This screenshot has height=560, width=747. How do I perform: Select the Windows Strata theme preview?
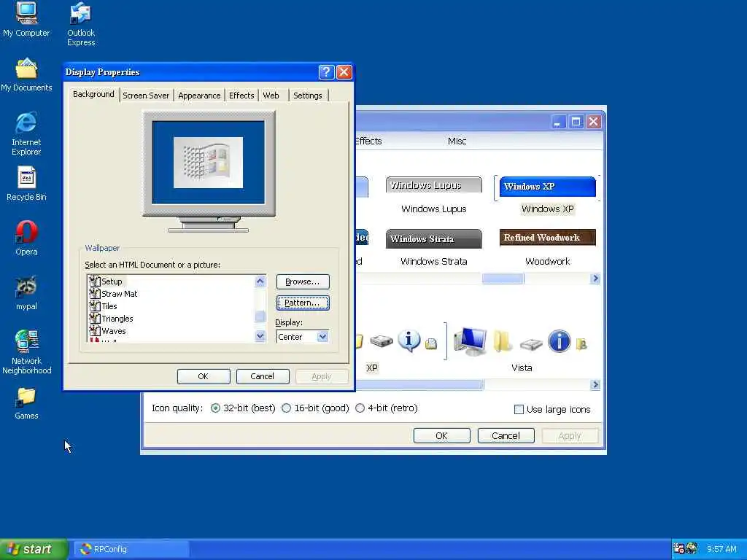433,239
